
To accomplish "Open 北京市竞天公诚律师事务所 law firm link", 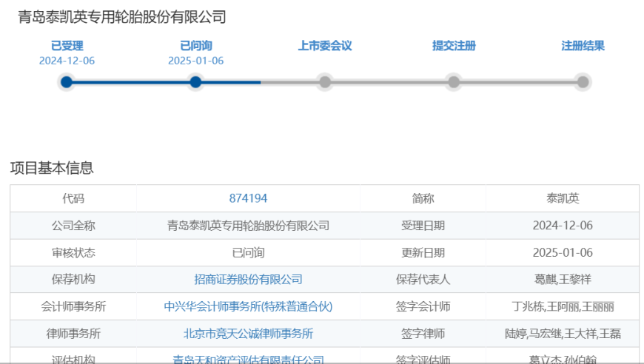I will (x=248, y=334).
